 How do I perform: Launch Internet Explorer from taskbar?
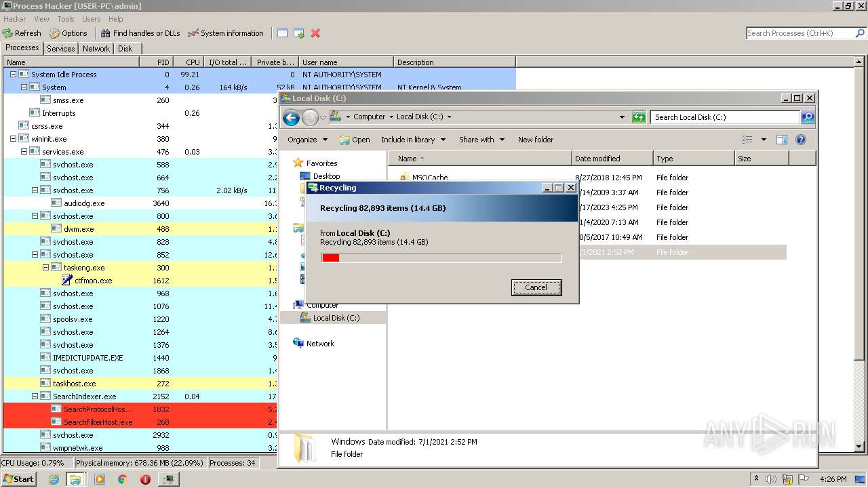tap(54, 479)
